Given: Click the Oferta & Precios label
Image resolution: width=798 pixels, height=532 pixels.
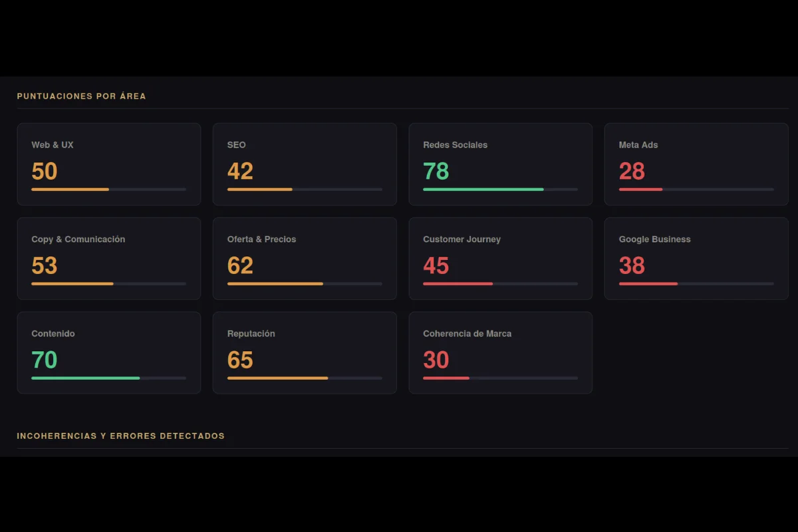Looking at the screenshot, I should [x=261, y=239].
